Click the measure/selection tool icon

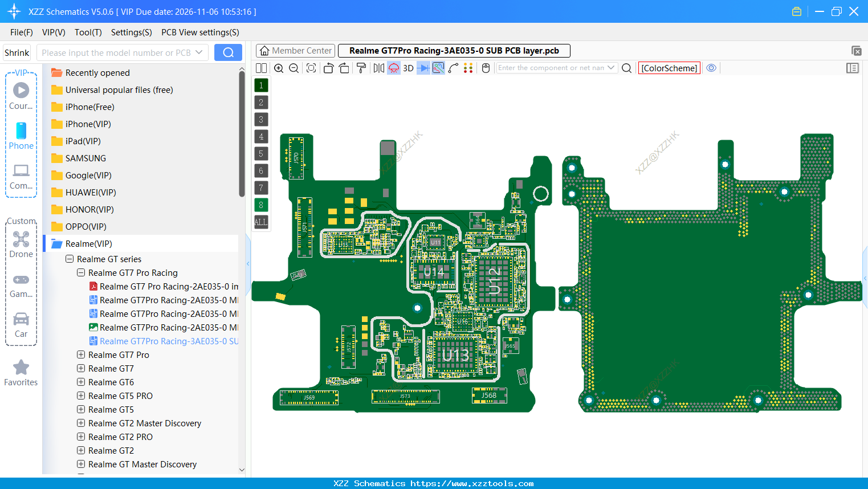coord(438,68)
